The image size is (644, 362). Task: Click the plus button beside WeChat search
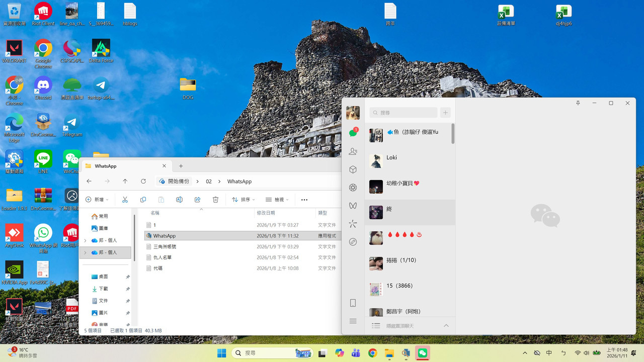point(445,113)
